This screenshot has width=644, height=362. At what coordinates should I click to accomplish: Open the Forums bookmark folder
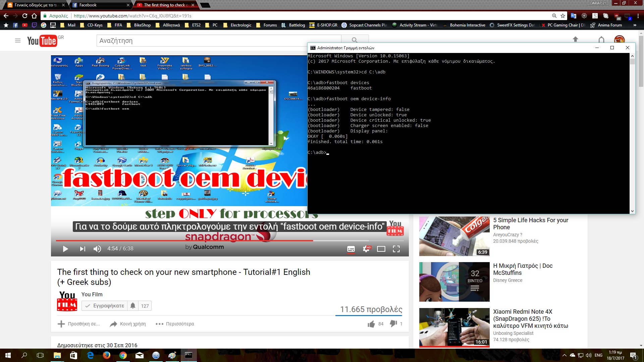tap(267, 25)
